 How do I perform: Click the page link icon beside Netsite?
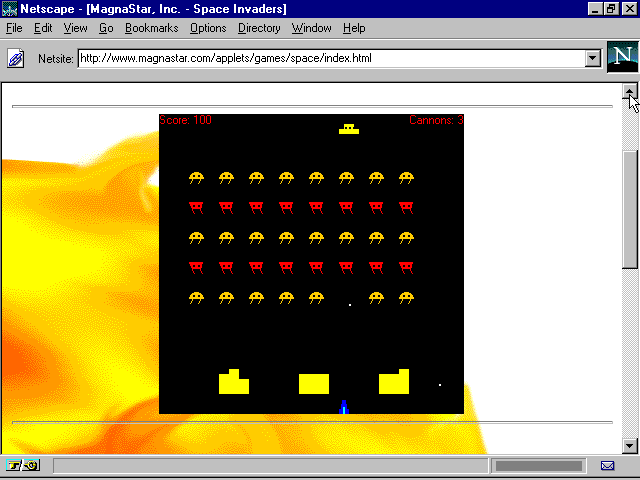pos(16,59)
